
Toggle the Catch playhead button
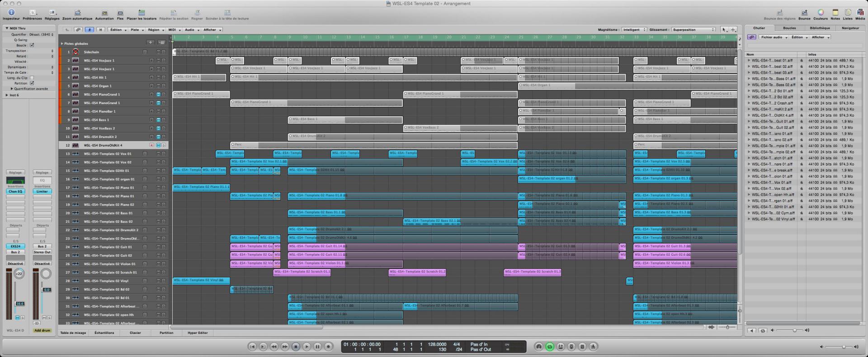tap(90, 30)
